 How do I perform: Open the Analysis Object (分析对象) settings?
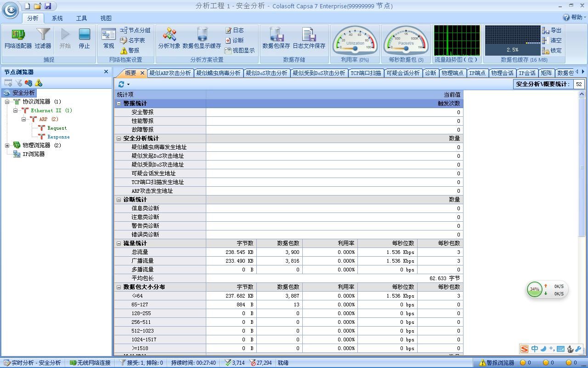coord(169,38)
